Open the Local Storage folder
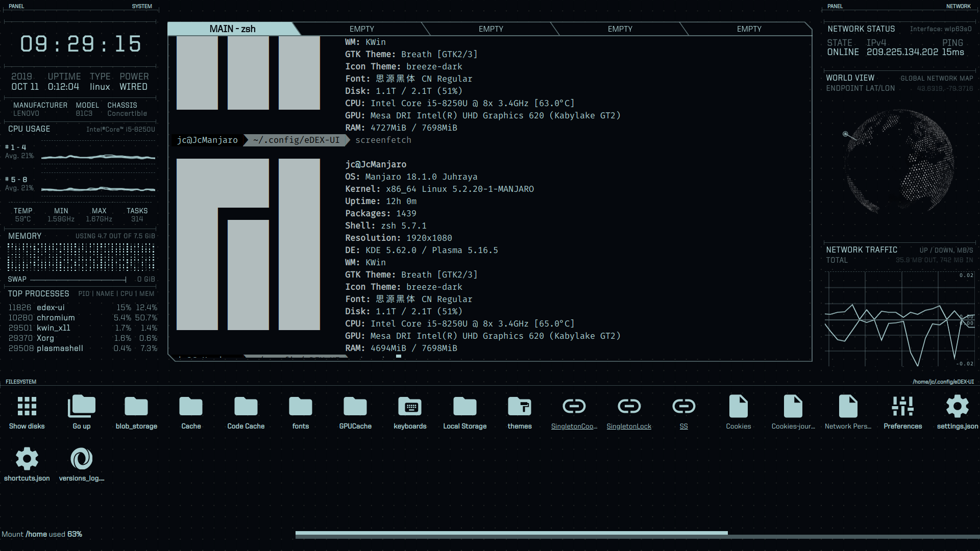 465,406
